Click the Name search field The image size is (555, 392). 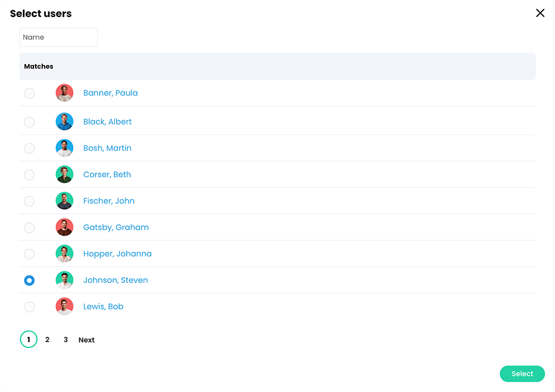point(58,36)
